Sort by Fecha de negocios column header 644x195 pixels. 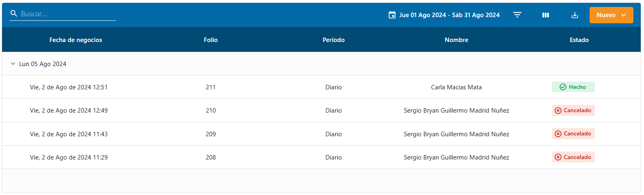76,40
